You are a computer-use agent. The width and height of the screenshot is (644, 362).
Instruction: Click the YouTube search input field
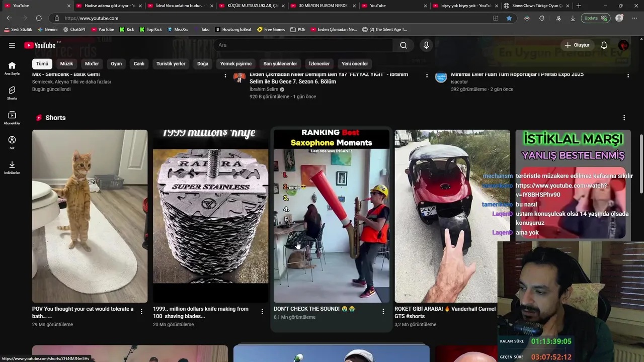[303, 45]
